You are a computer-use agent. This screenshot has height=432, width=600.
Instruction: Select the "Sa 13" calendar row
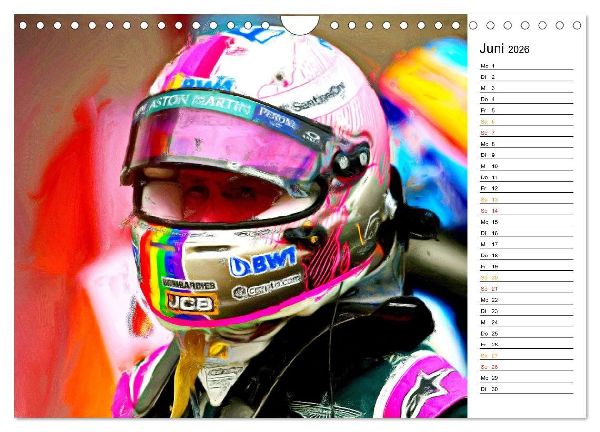[x=527, y=199]
